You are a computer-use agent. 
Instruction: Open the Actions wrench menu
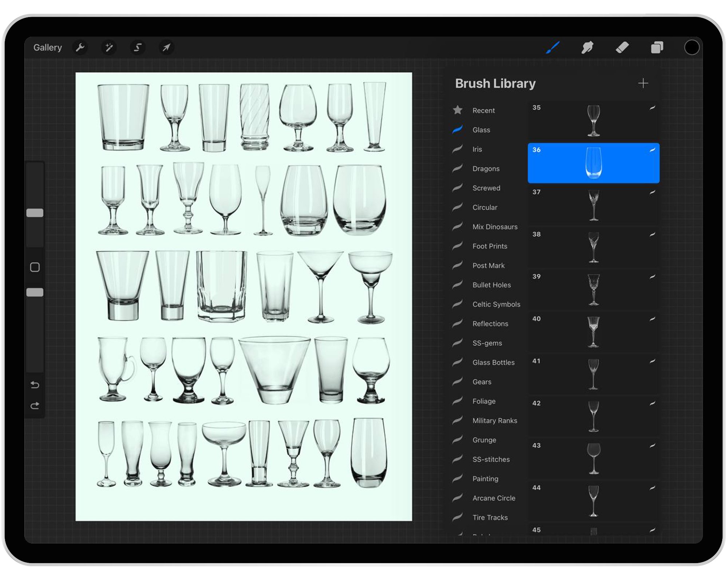click(81, 47)
